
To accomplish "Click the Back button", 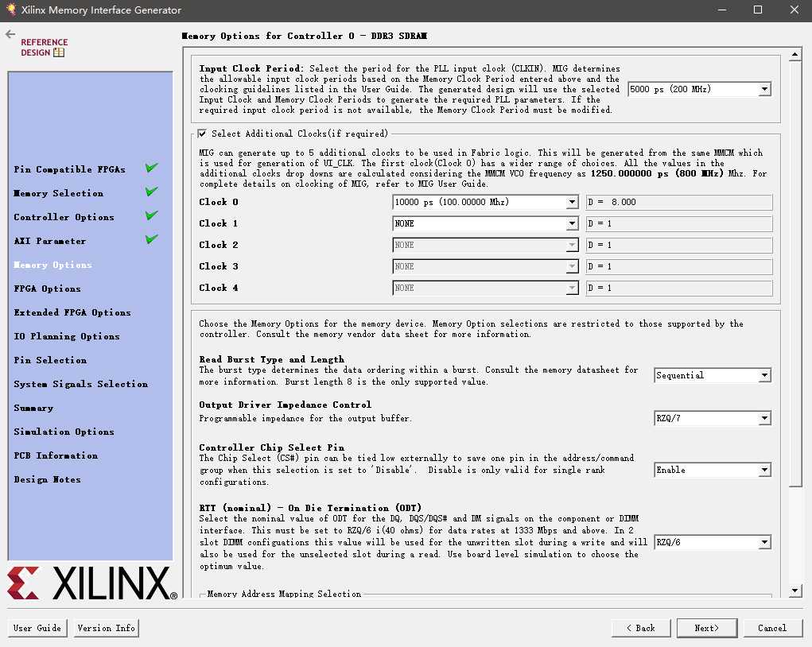I will coord(641,628).
